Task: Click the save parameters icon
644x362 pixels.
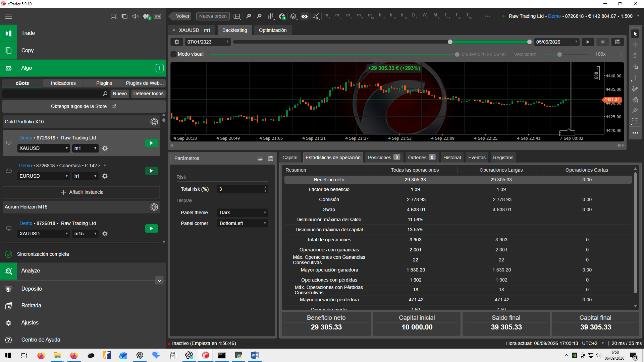Action: point(270,158)
